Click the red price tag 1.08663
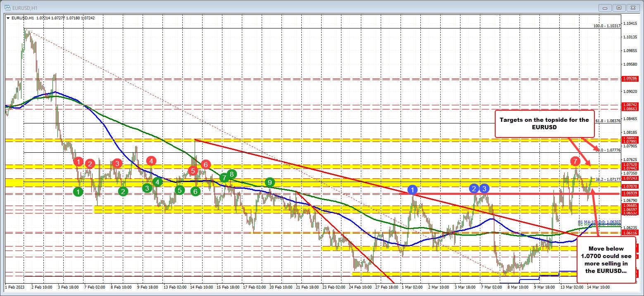The width and height of the screenshot is (644, 296). pyautogui.click(x=631, y=109)
